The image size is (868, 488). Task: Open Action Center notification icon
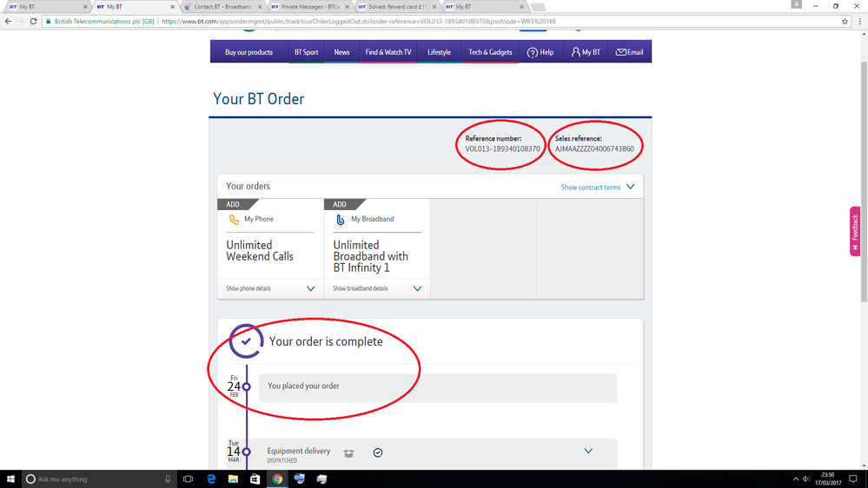click(853, 479)
